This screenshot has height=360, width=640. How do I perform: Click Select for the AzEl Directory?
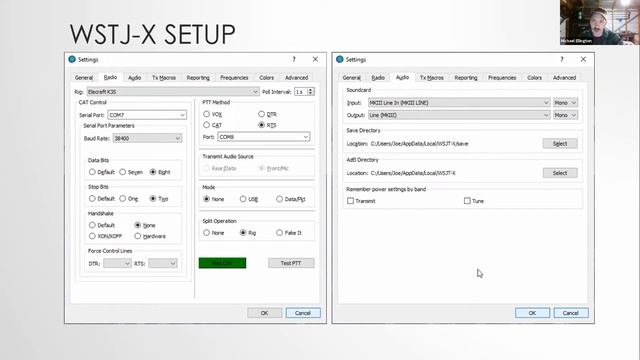point(560,173)
